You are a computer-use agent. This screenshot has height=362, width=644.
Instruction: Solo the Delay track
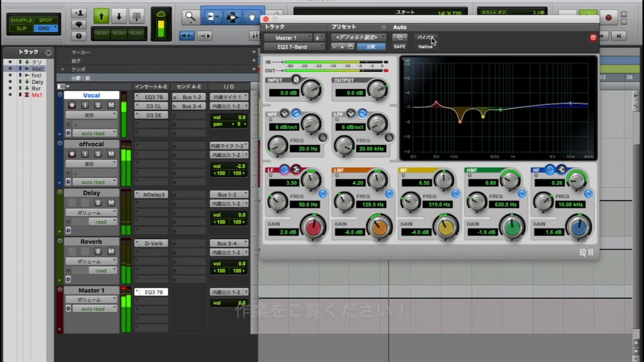click(98, 203)
